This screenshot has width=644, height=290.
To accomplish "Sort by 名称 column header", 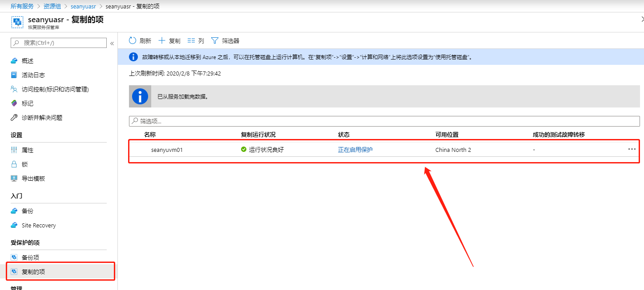I will click(x=150, y=135).
